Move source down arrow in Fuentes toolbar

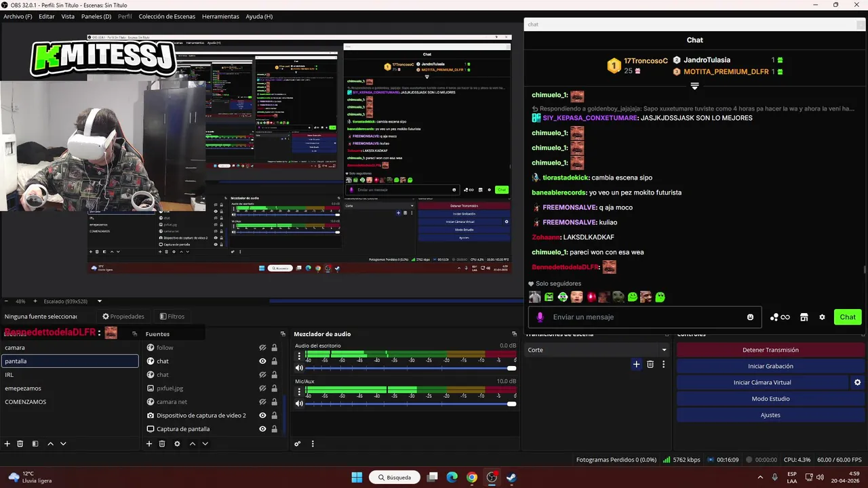point(205,444)
